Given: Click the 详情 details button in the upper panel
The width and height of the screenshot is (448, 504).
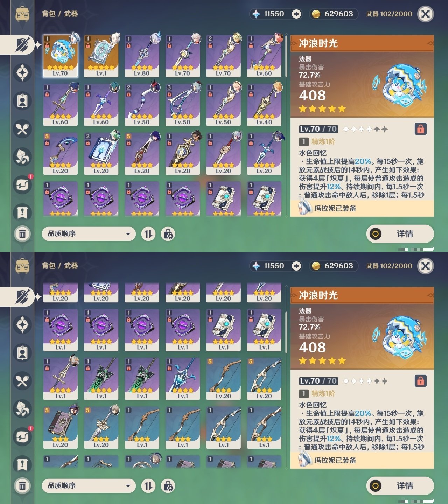Looking at the screenshot, I should 400,234.
